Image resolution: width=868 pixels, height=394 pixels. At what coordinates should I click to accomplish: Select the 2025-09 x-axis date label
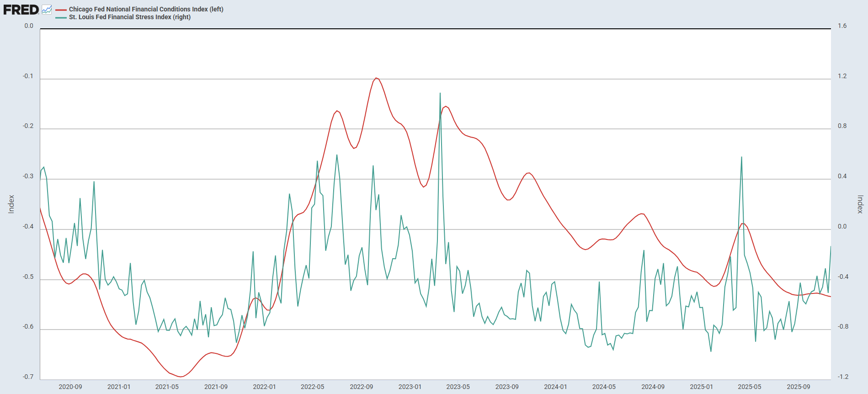pyautogui.click(x=798, y=387)
